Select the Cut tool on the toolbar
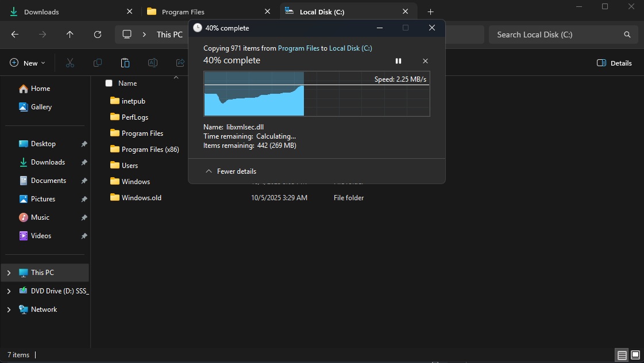Image resolution: width=644 pixels, height=363 pixels. point(70,63)
